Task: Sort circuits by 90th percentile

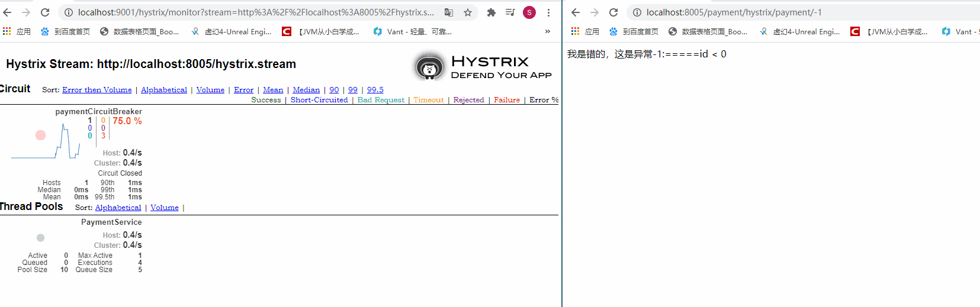Action: [x=334, y=90]
